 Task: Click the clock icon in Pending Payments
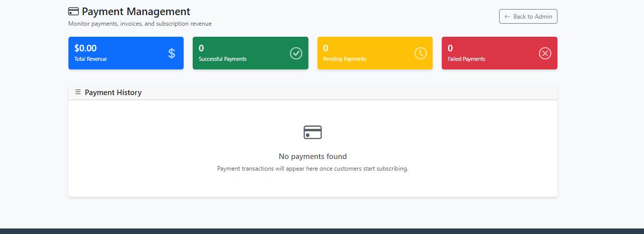[421, 53]
